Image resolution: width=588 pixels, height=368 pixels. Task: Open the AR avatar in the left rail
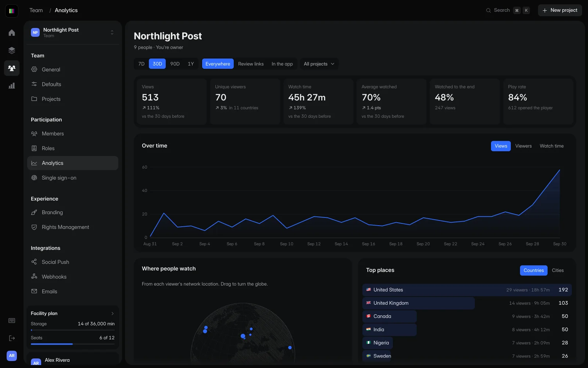[12, 356]
